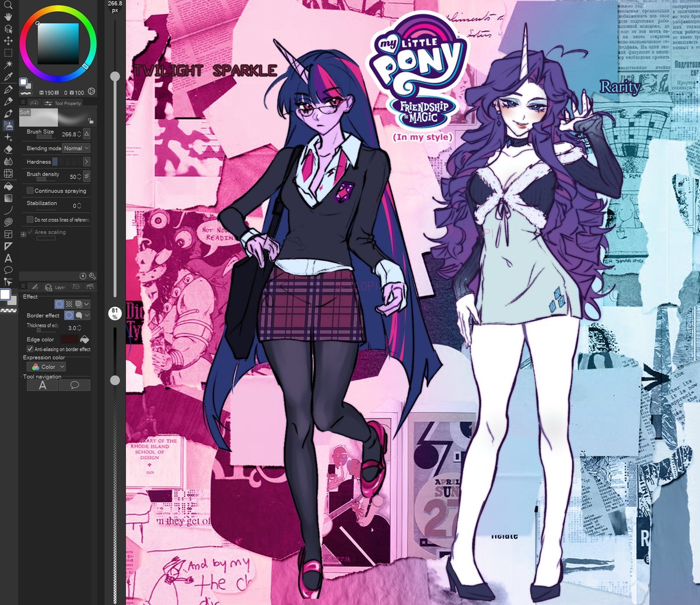This screenshot has width=700, height=605.
Task: Click the Edge color fill bucket button
Action: pos(85,340)
